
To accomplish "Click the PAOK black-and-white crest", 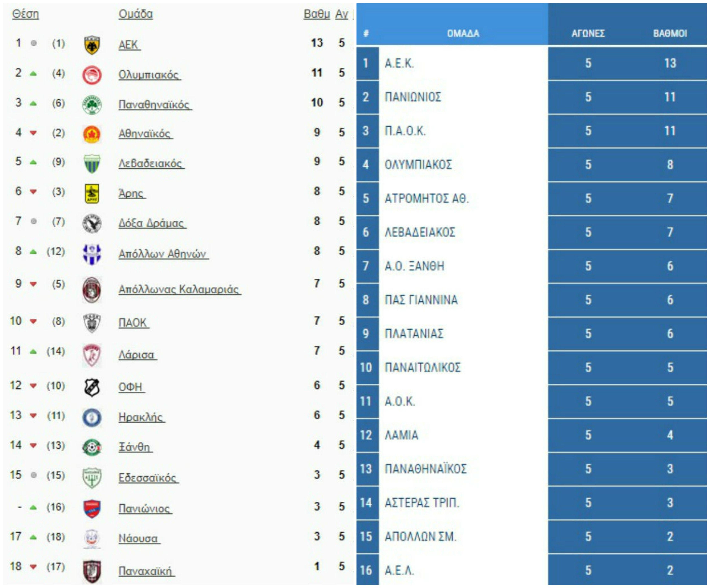I will [92, 323].
